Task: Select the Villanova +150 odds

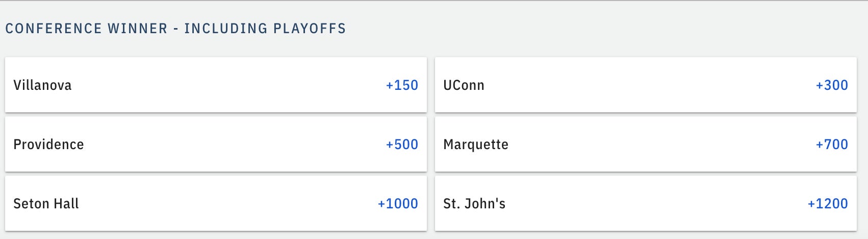Action: pyautogui.click(x=402, y=85)
